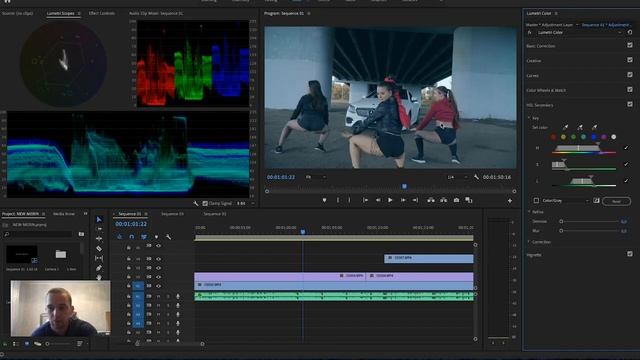This screenshot has height=360, width=640.
Task: Toggle Color Wheels & Match checkbox
Action: pyautogui.click(x=630, y=89)
